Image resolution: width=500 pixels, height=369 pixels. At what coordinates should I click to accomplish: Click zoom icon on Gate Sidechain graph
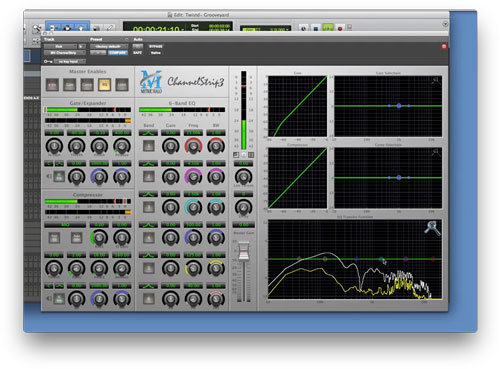pyautogui.click(x=436, y=80)
